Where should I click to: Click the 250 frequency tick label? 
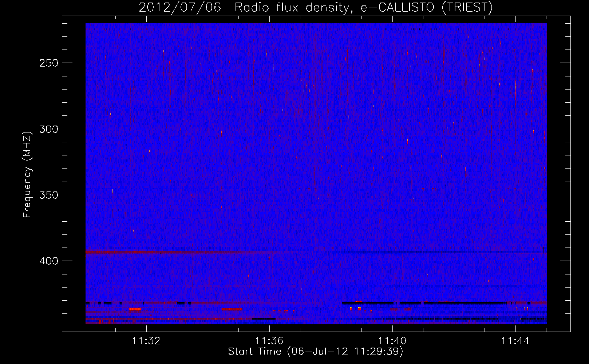click(49, 63)
